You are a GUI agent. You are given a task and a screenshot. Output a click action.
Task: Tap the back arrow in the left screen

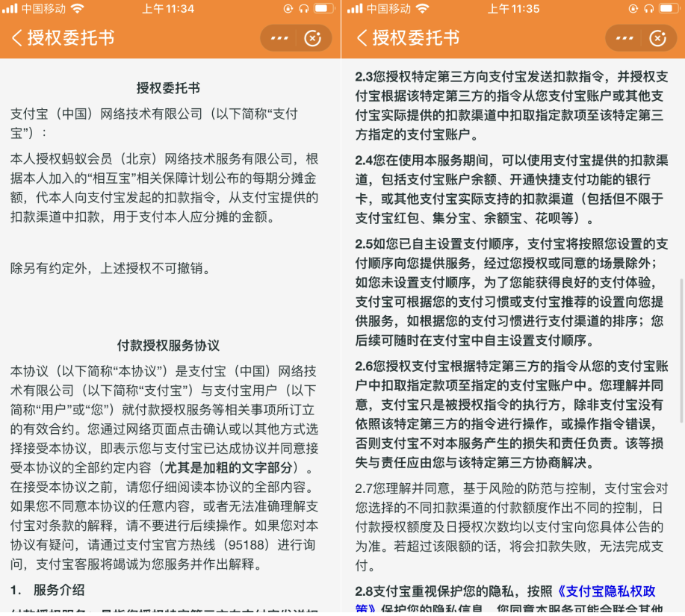[16, 38]
